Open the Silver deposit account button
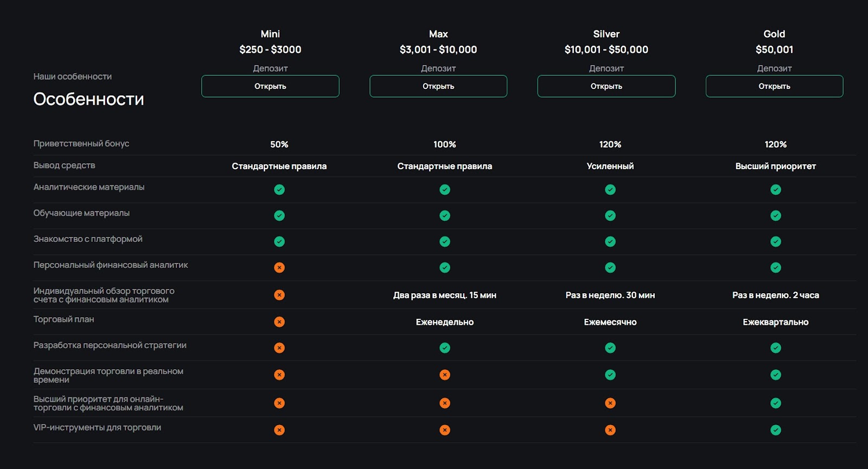The width and height of the screenshot is (868, 469). click(606, 86)
